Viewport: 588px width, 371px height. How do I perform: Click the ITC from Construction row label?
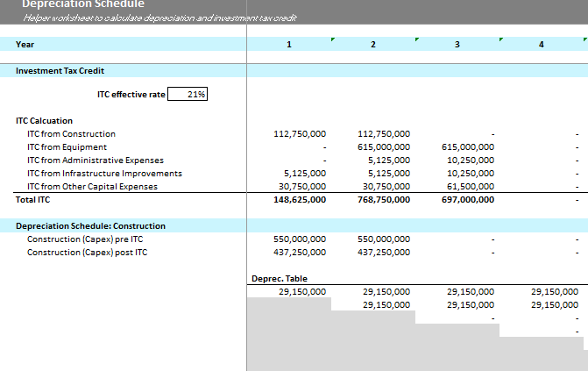click(x=71, y=134)
